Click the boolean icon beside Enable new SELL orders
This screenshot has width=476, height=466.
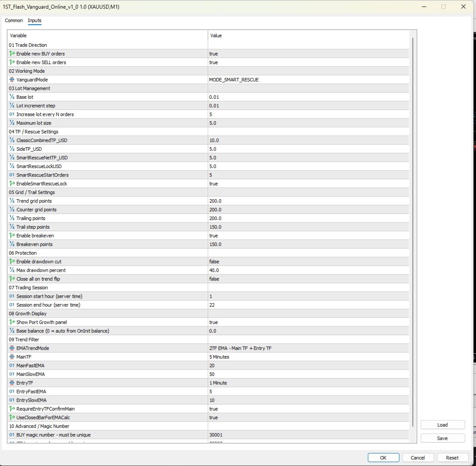tap(12, 62)
